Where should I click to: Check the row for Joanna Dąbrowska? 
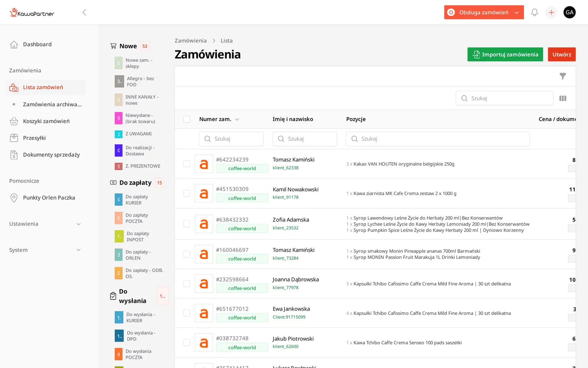(187, 283)
